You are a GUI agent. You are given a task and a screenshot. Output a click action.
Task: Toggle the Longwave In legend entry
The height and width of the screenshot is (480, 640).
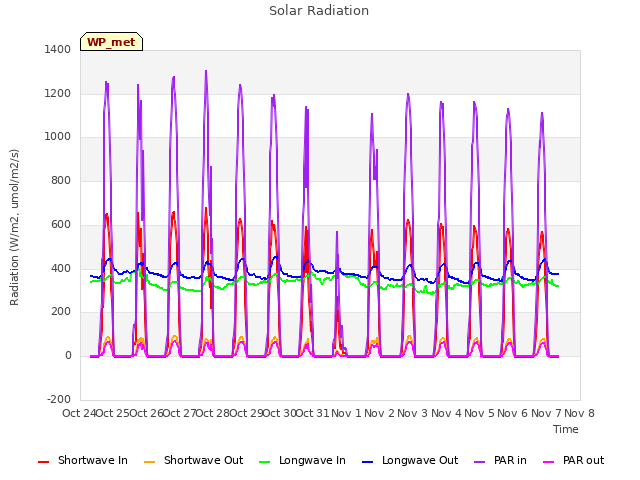(x=302, y=460)
